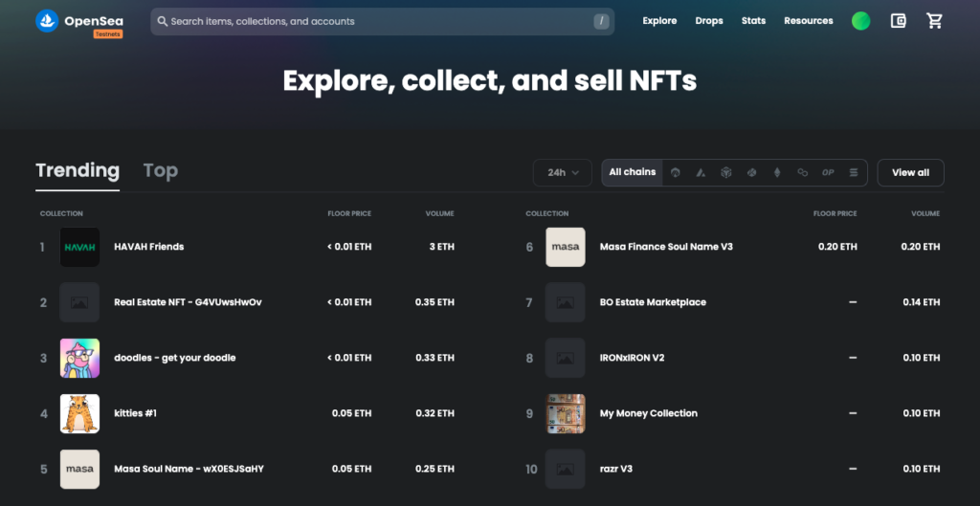
Task: Open IRONxIRON V2 collection name
Action: [632, 358]
